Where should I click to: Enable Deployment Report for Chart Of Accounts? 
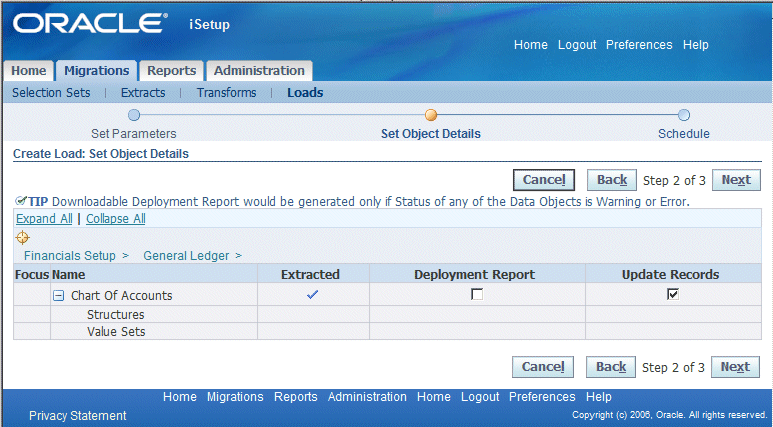coord(477,294)
